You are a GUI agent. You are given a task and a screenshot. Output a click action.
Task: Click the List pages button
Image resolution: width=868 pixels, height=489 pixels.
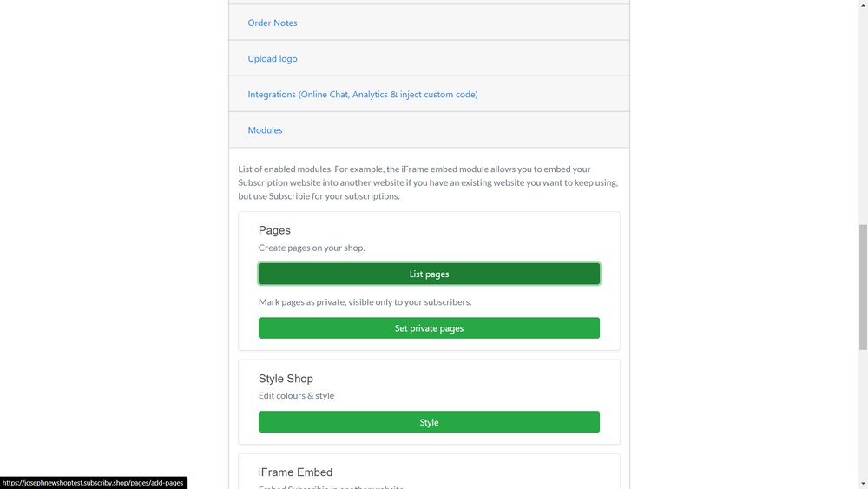point(429,274)
